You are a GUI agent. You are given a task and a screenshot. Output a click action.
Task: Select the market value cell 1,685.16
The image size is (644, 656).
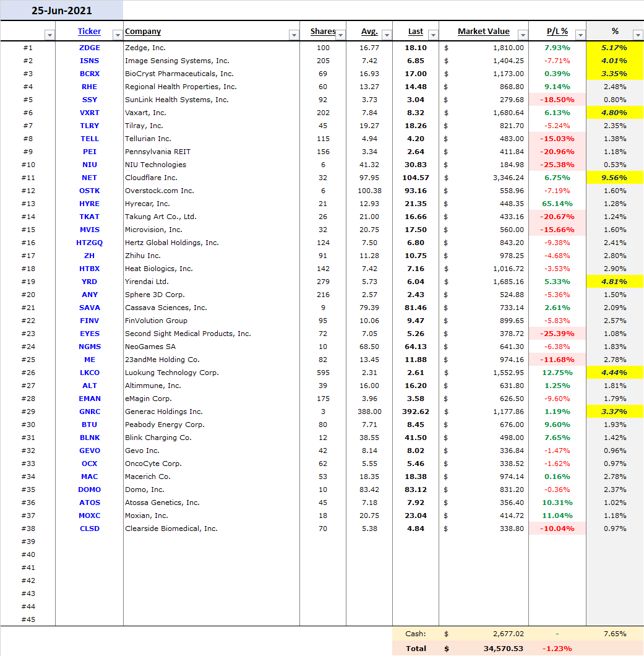coord(484,282)
